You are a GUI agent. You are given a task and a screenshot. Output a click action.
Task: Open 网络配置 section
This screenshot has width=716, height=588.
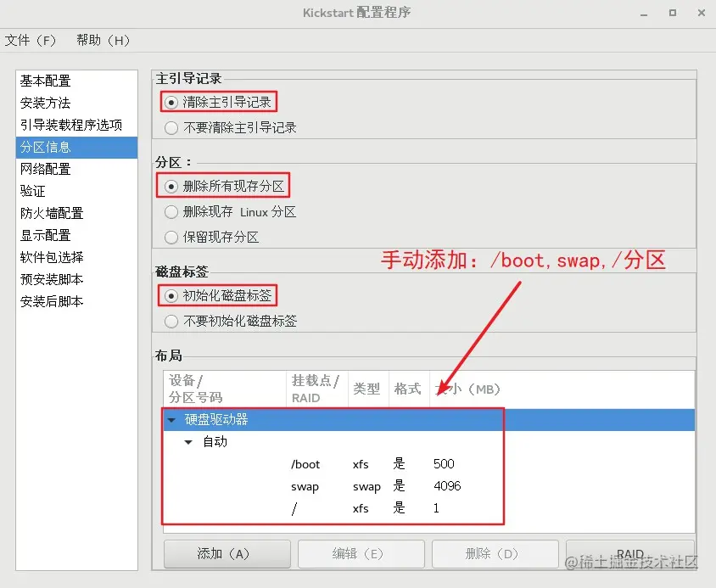(76, 169)
